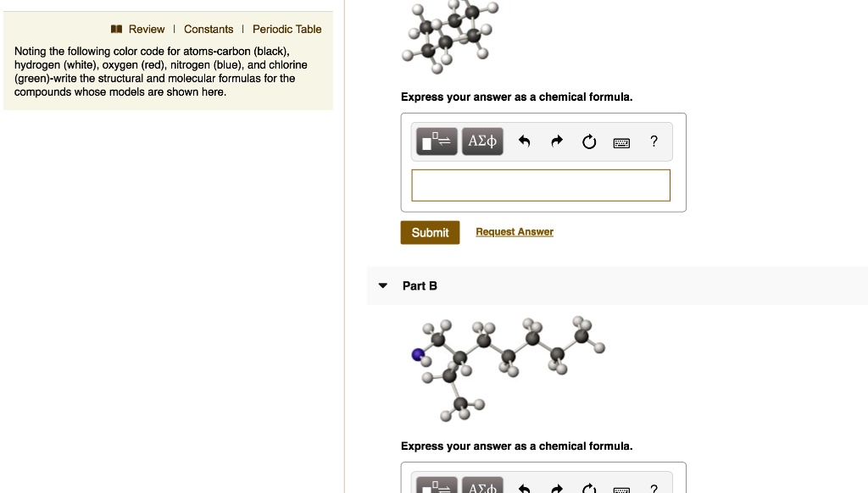Submit the Part A answer
868x493 pixels.
click(430, 232)
